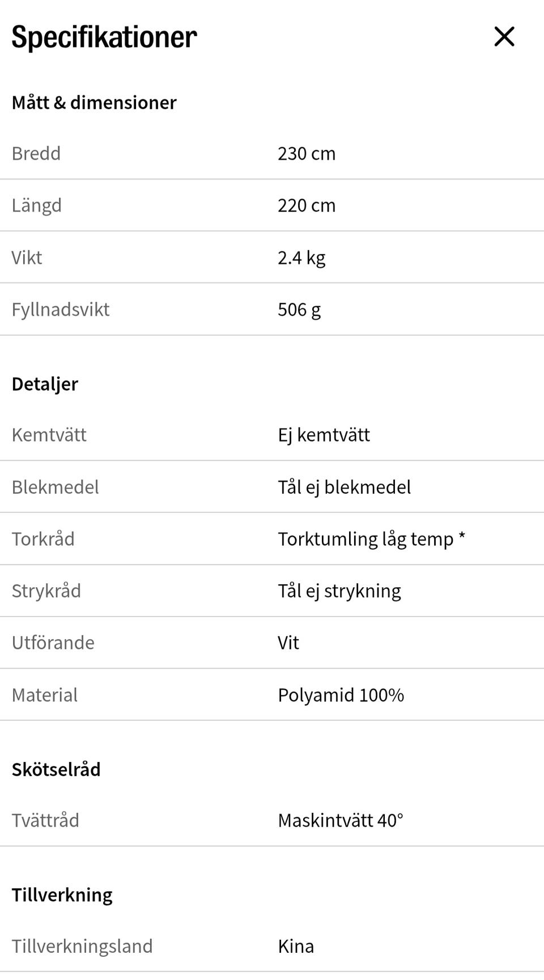Close the Specifikationer panel with X
The image size is (544, 980).
coord(504,37)
